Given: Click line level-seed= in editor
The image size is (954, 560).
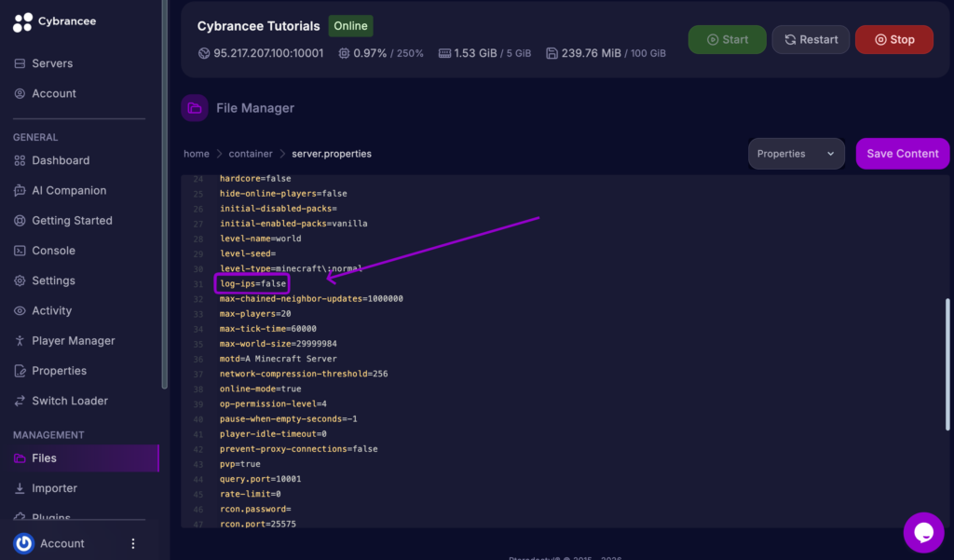Looking at the screenshot, I should [248, 253].
